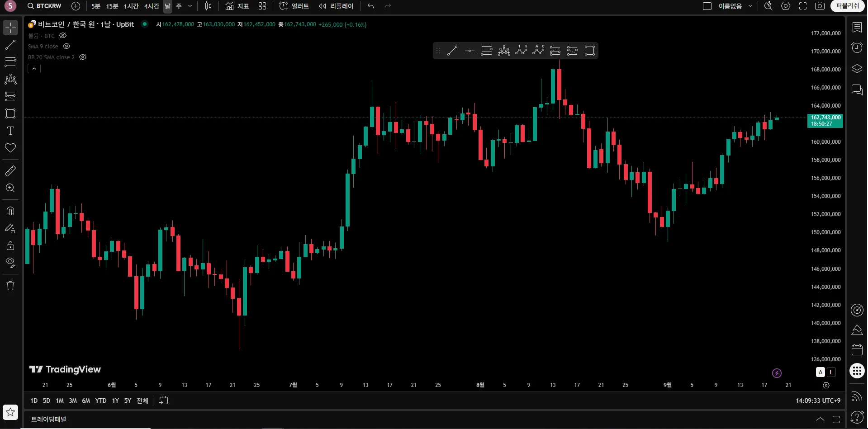This screenshot has height=429, width=868.
Task: Click the 이름없음 layout name
Action: (730, 6)
